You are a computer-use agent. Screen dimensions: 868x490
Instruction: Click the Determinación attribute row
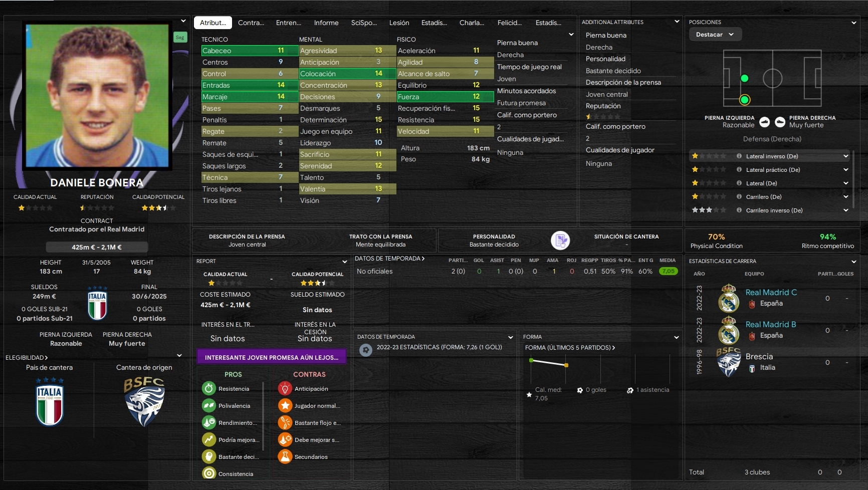[x=347, y=120]
